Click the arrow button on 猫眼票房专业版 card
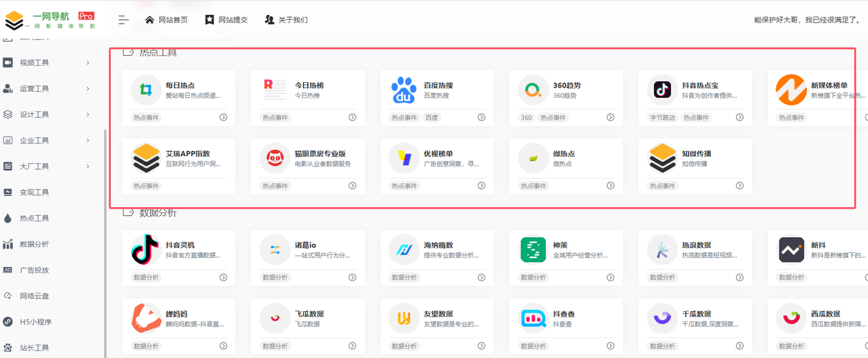This screenshot has height=358, width=868. [352, 186]
